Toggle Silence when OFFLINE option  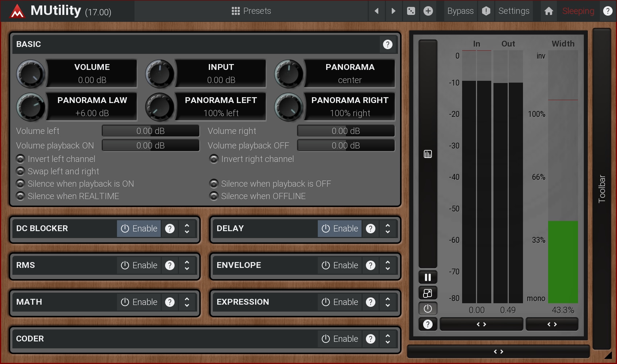(x=214, y=196)
